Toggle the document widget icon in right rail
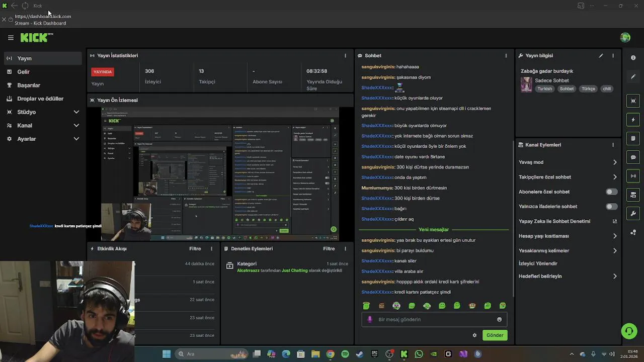 click(633, 138)
